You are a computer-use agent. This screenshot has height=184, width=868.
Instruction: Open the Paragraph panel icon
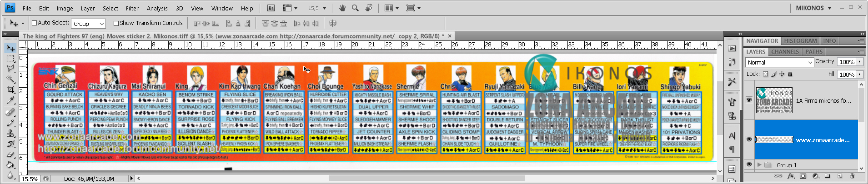[x=732, y=149]
